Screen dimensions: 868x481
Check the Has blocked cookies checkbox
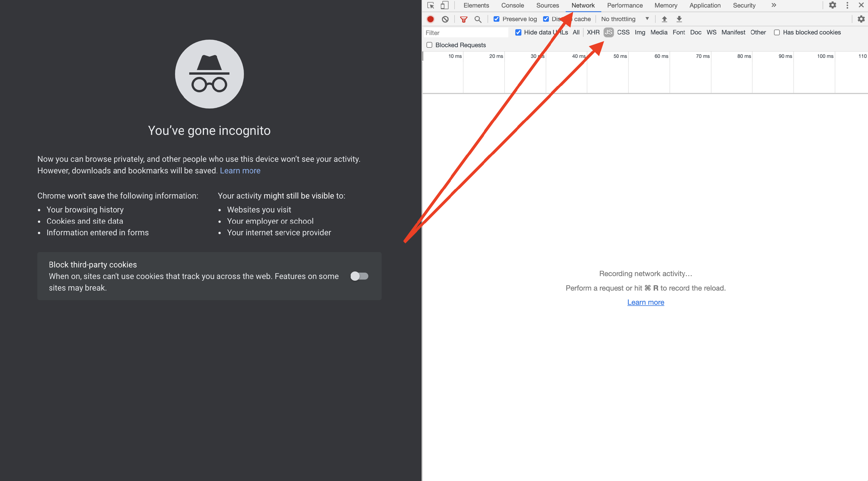(x=777, y=32)
